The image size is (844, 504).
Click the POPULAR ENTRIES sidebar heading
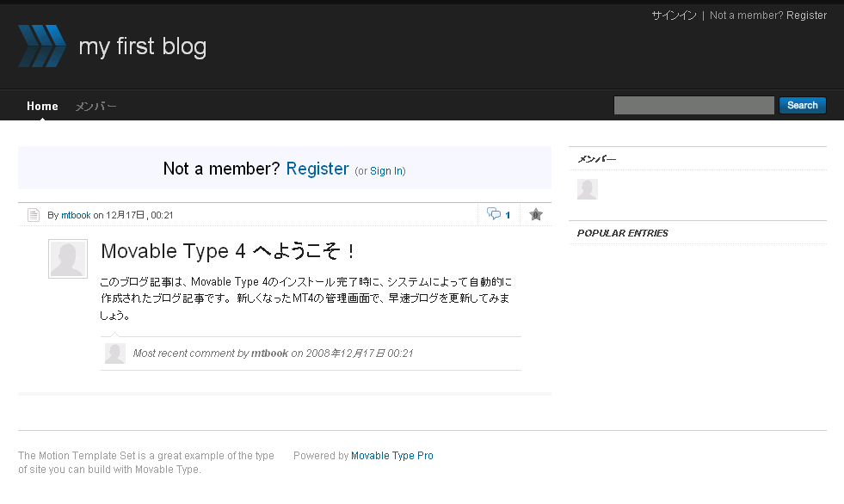coord(623,233)
